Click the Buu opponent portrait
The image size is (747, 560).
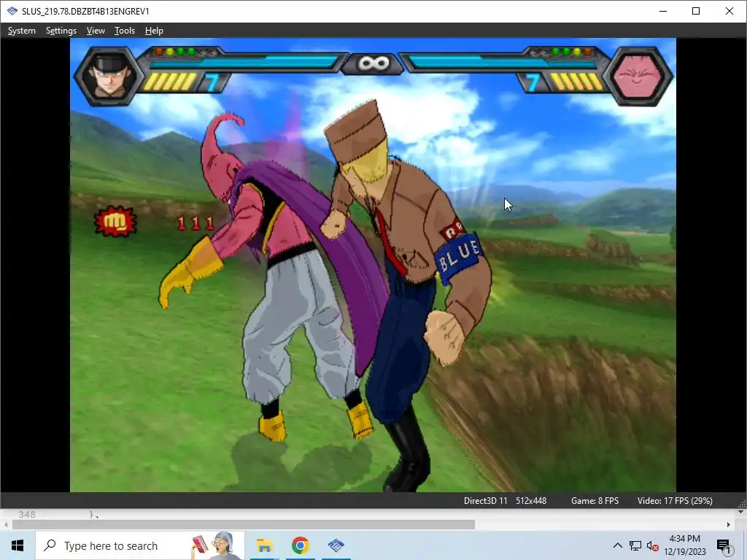638,76
